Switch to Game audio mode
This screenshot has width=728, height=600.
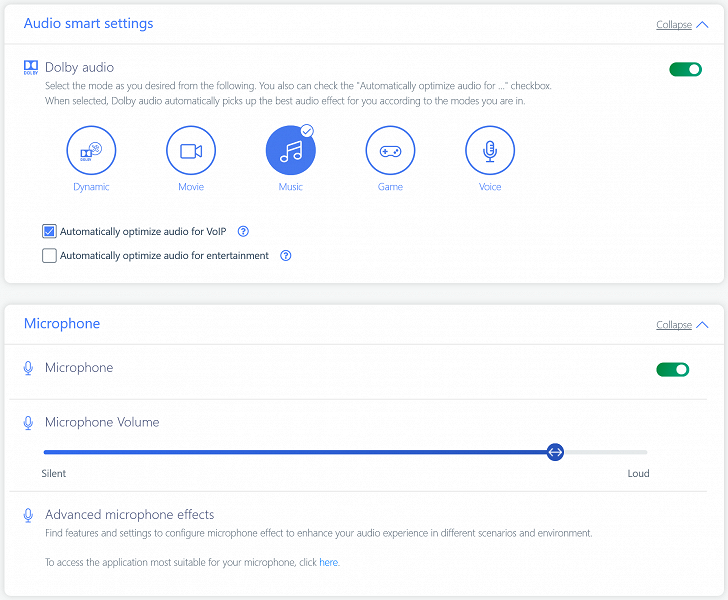point(390,151)
